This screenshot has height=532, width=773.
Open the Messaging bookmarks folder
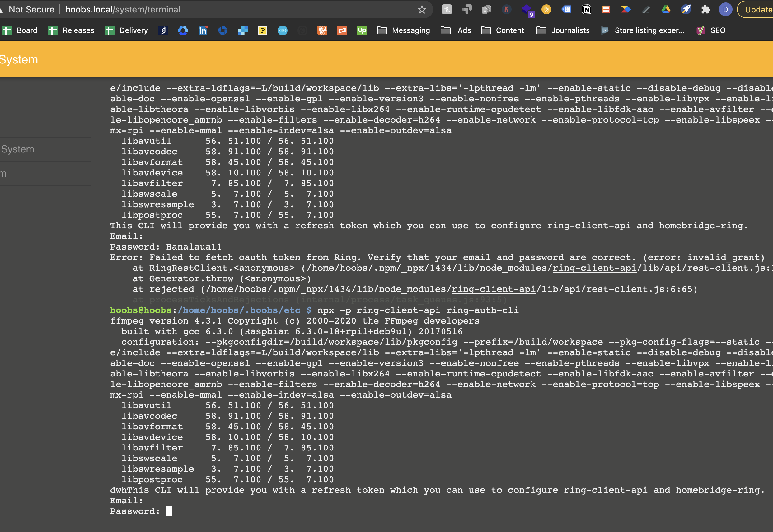404,30
